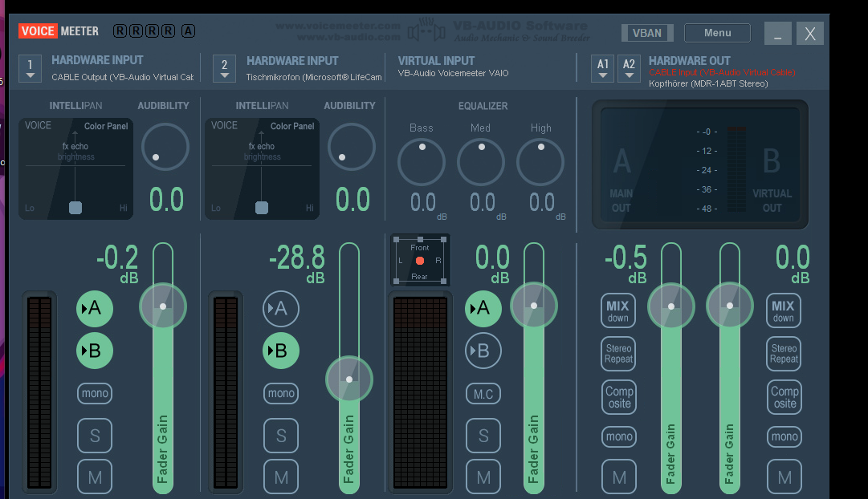The height and width of the screenshot is (499, 868).
Task: Enable mono on main out bus
Action: point(619,436)
